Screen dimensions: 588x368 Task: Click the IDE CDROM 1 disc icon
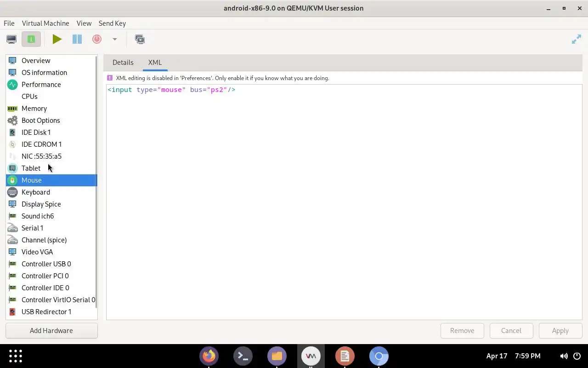[x=12, y=144]
